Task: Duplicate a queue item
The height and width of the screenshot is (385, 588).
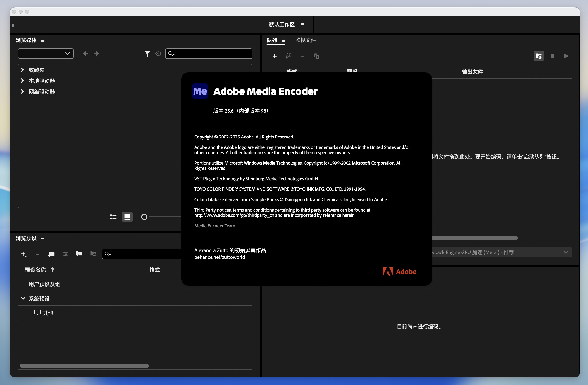Action: click(x=316, y=56)
